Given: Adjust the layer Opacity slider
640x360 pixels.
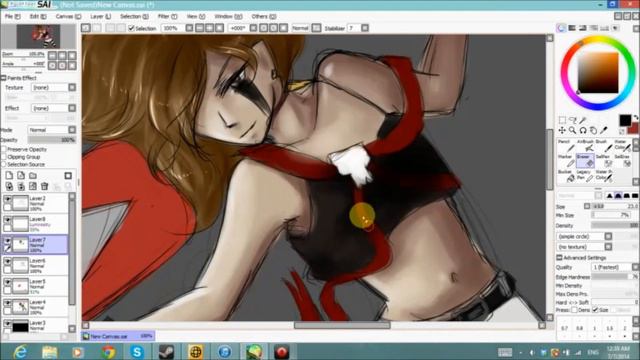Looking at the screenshot, I should [52, 140].
